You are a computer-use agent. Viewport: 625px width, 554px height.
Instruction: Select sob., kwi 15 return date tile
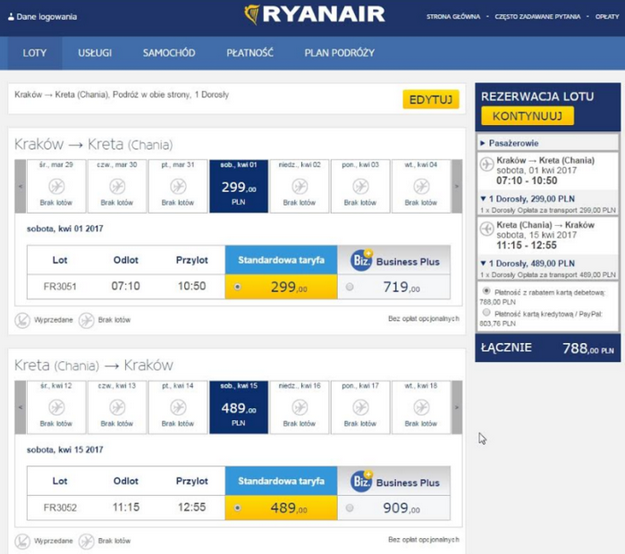point(238,407)
